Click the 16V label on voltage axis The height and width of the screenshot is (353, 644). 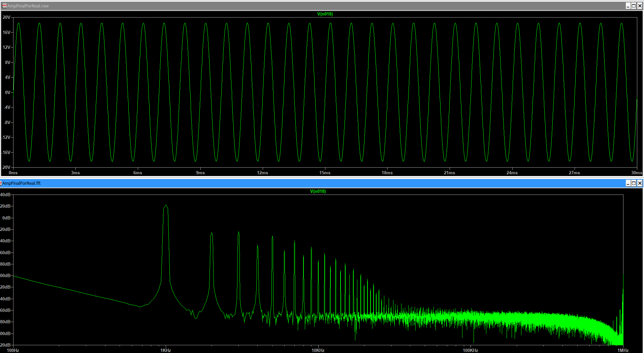(7, 32)
